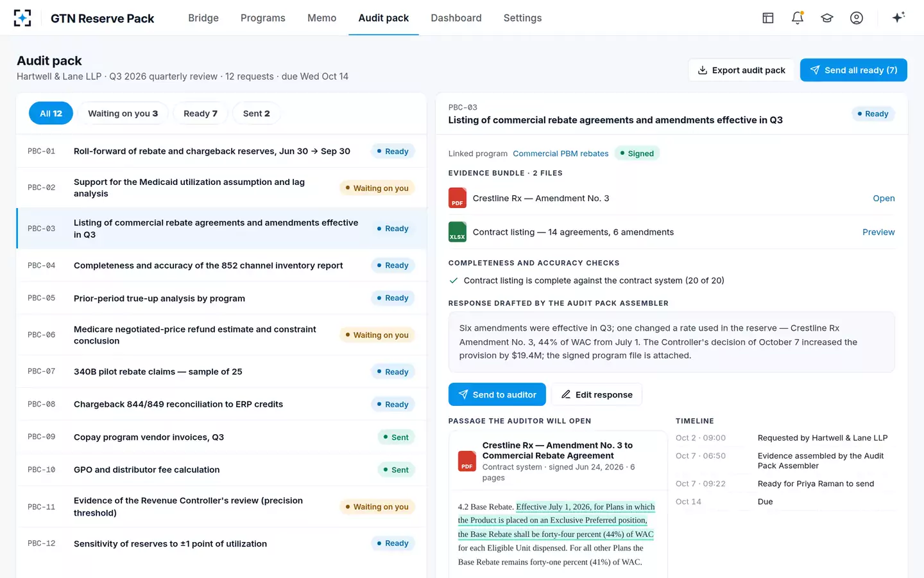Select PBC-01 Roll-forward of rebate reserves row

click(x=221, y=152)
